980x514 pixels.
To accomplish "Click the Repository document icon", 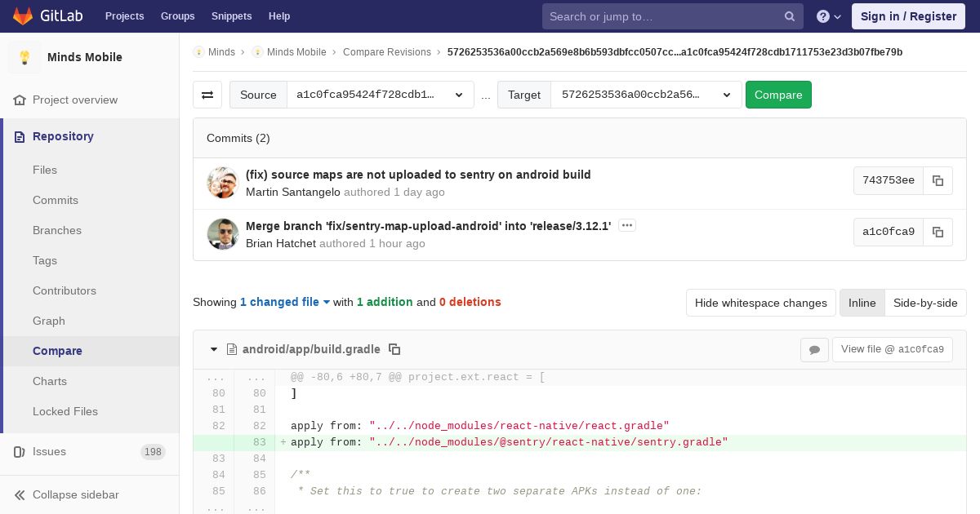I will [20, 136].
